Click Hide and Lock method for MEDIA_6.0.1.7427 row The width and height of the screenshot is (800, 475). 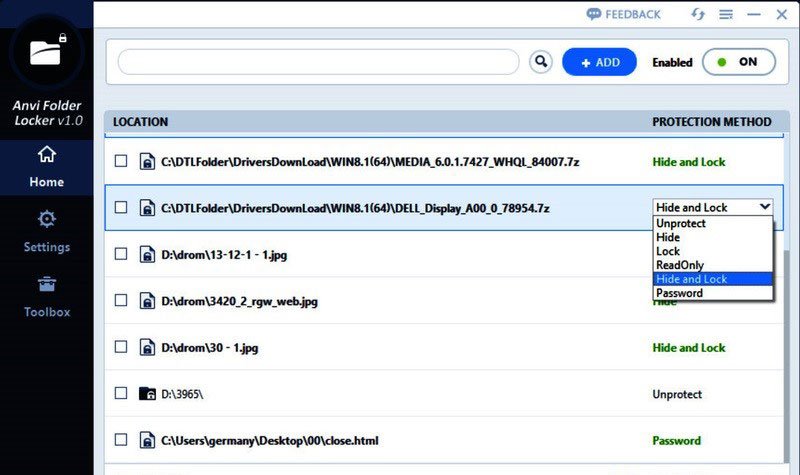tap(689, 162)
